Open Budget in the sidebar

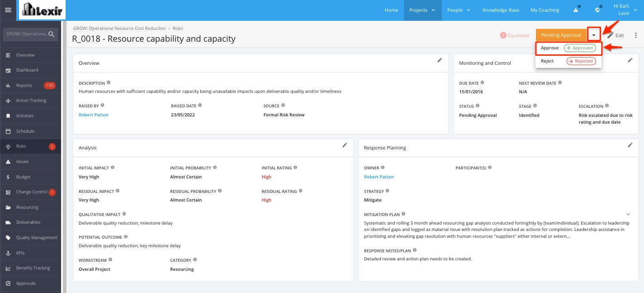(x=30, y=177)
